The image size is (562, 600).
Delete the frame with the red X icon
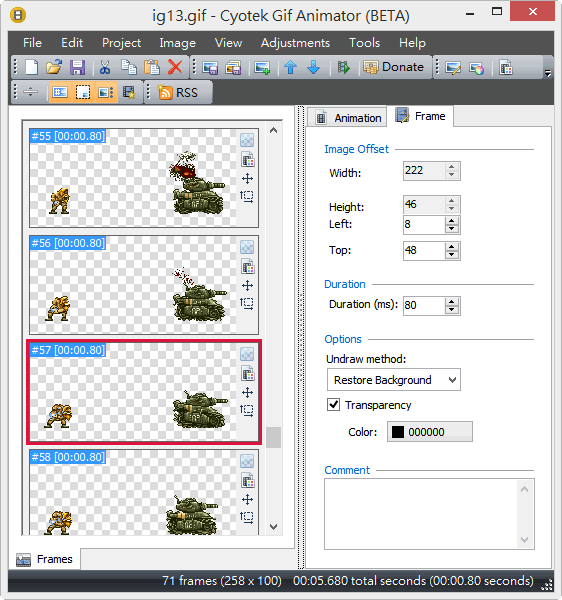[175, 67]
